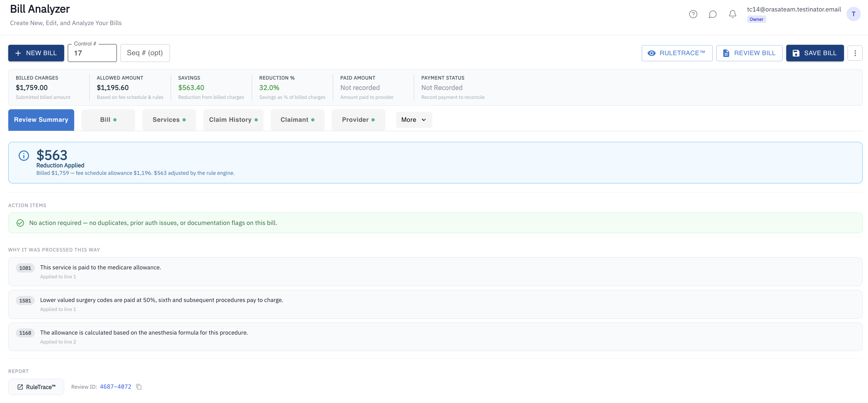Click 'Not recorded' under Paid Amount
This screenshot has width=868, height=403.
(x=360, y=88)
